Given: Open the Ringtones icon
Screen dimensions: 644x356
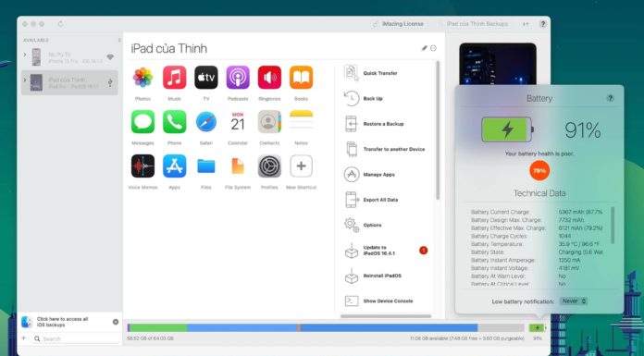Looking at the screenshot, I should pos(269,77).
